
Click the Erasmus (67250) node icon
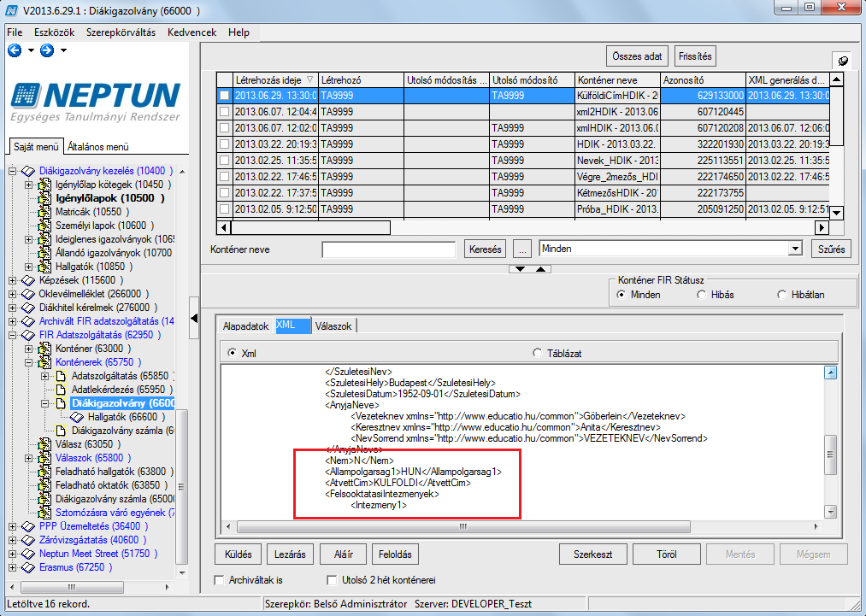click(28, 567)
